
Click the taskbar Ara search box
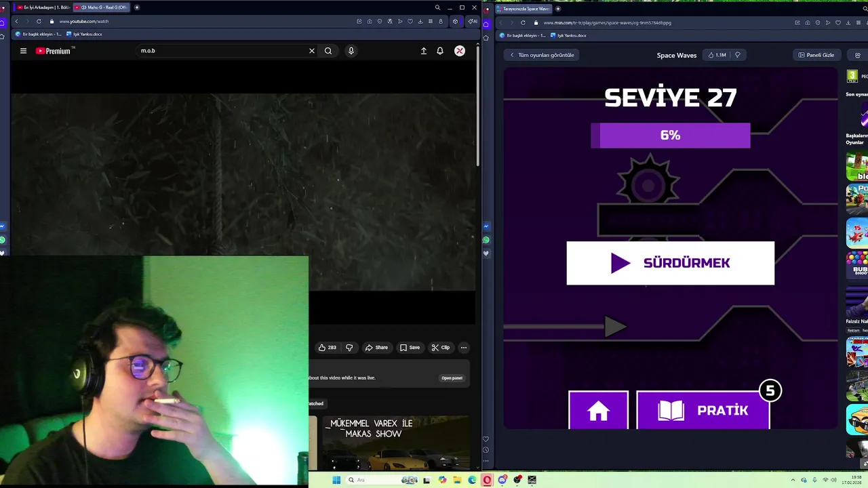[383, 480]
